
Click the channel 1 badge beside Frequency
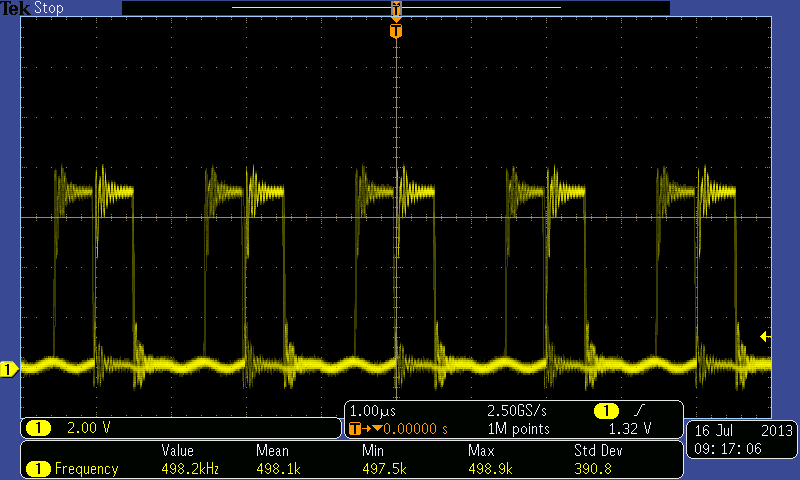[x=38, y=469]
